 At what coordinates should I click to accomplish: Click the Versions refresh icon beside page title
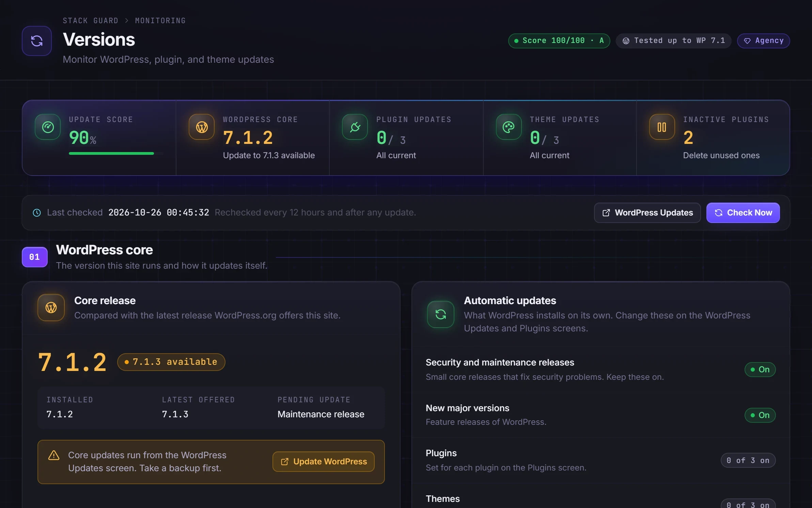coord(37,41)
